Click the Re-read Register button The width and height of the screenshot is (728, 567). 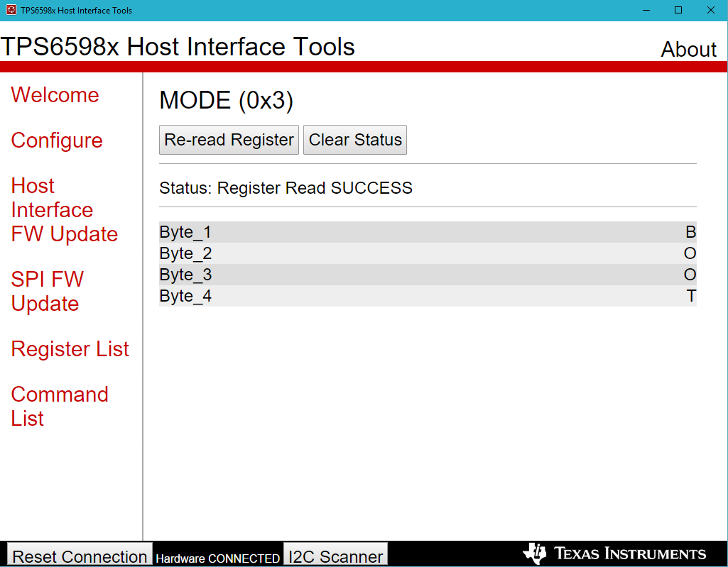pos(229,139)
